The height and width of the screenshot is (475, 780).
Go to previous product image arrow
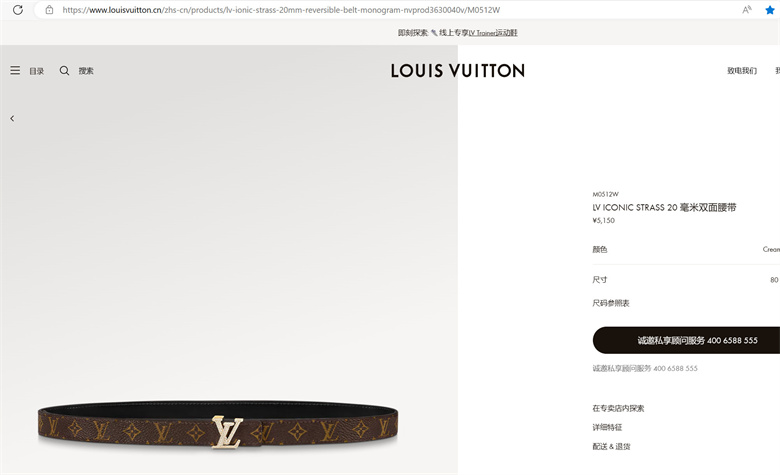(12, 118)
